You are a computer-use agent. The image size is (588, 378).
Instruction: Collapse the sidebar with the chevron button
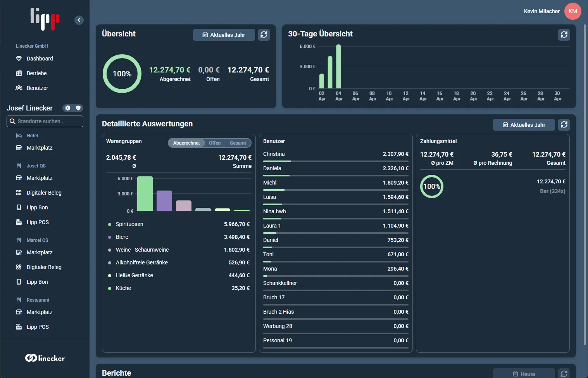click(x=79, y=20)
